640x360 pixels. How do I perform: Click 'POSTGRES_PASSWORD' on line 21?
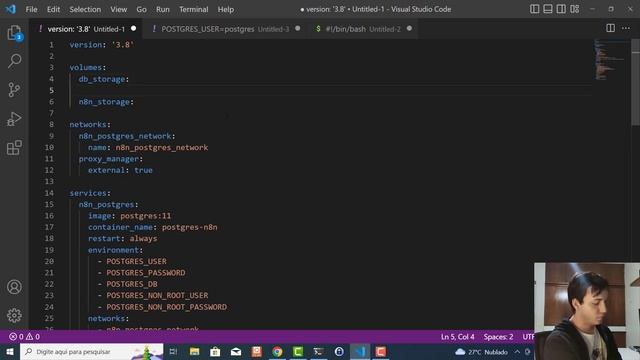point(146,273)
